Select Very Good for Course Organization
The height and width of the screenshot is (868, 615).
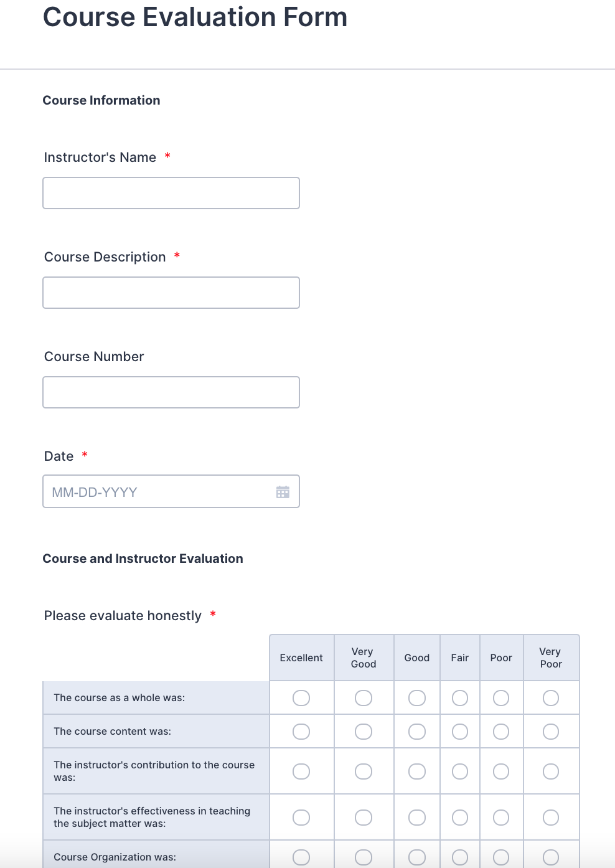tap(364, 857)
